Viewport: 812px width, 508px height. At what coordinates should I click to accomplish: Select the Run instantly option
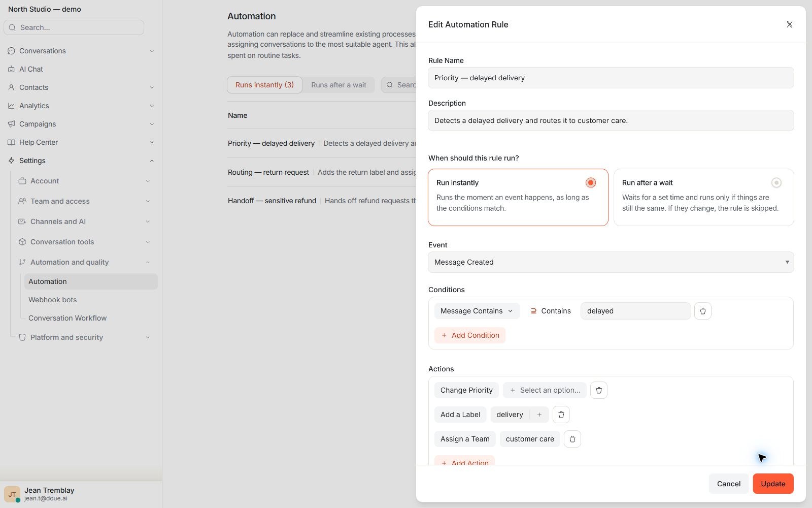(518, 197)
